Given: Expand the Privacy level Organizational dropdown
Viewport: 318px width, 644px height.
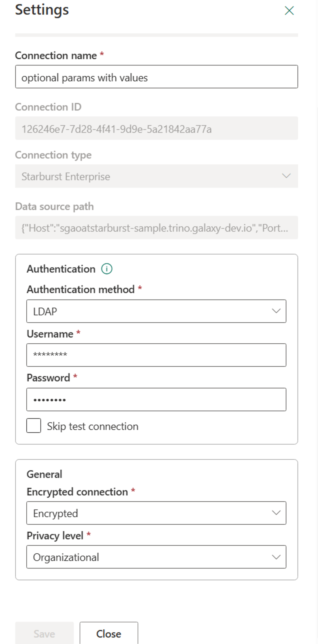Looking at the screenshot, I should click(156, 557).
